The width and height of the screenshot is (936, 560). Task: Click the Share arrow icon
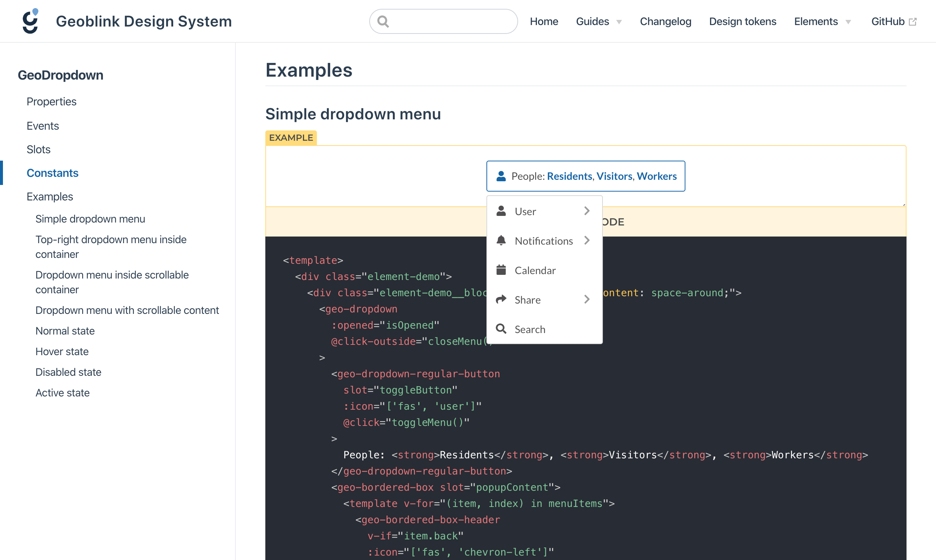coord(501,299)
